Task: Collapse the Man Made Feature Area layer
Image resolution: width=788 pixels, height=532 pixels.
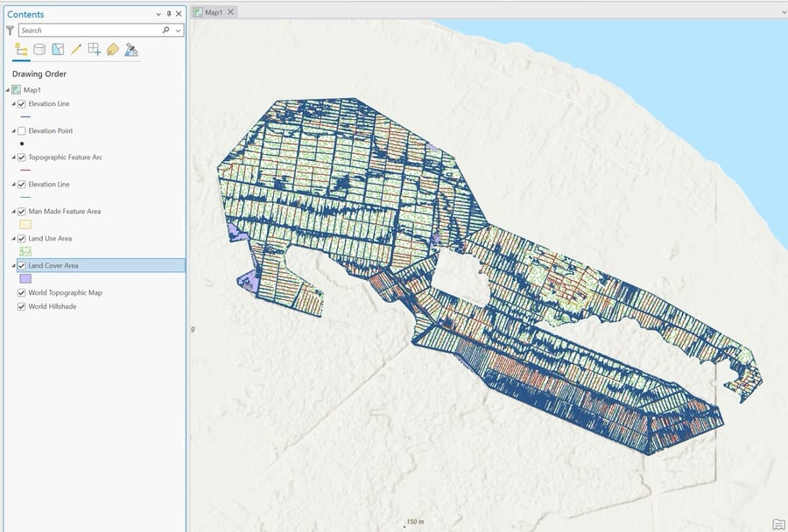Action: pos(13,212)
